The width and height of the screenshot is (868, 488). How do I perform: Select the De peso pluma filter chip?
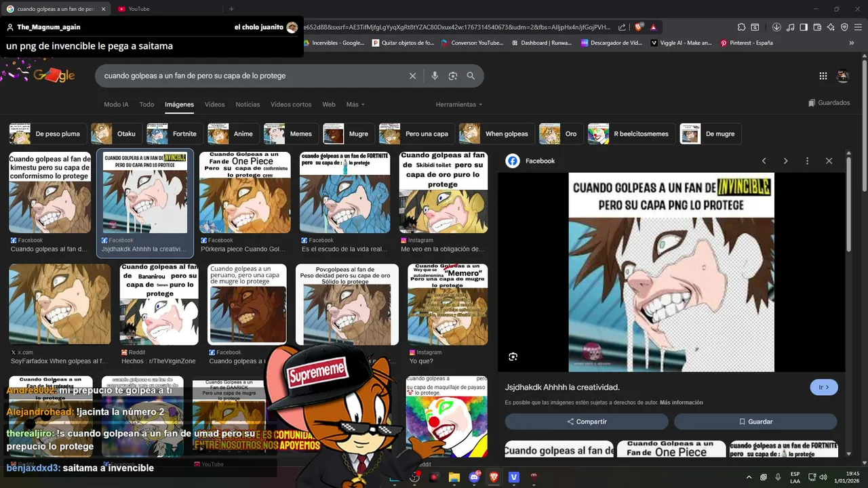49,134
